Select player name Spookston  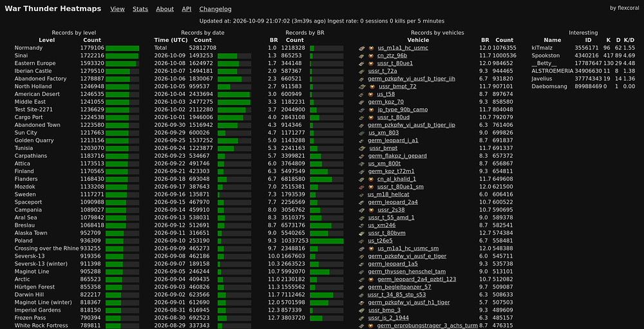(x=545, y=56)
